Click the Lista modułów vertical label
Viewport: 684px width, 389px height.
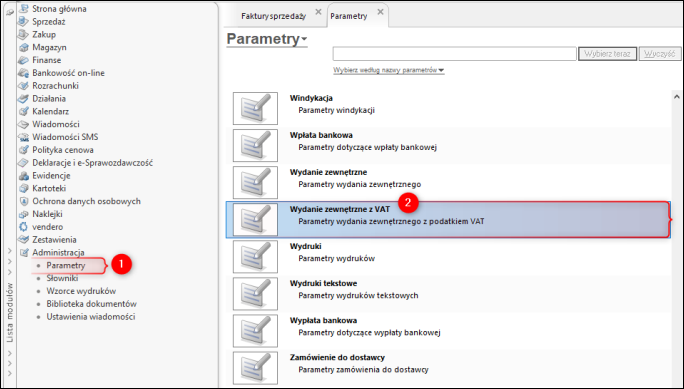click(10, 313)
